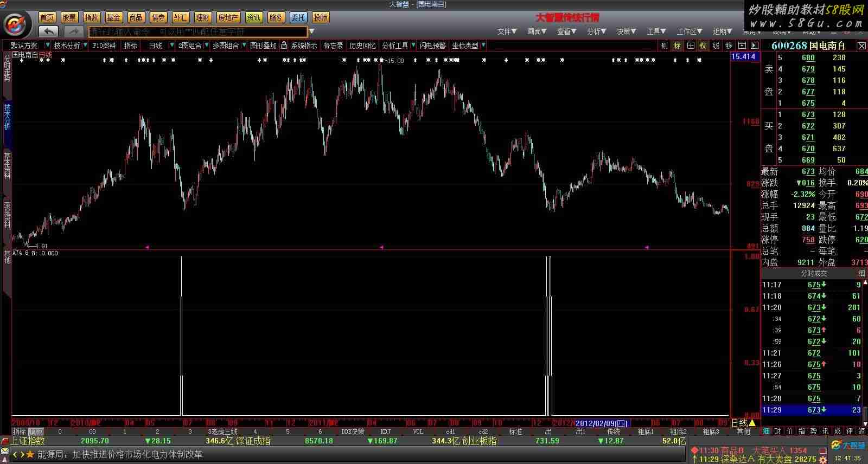The width and height of the screenshot is (868, 464).
Task: Select the 移 move chart icon
Action: 729,46
